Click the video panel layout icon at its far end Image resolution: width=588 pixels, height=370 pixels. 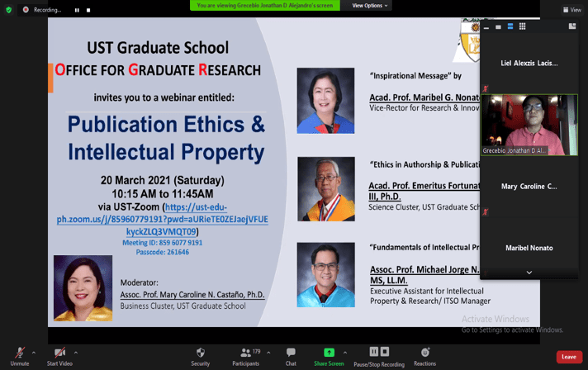[x=572, y=26]
